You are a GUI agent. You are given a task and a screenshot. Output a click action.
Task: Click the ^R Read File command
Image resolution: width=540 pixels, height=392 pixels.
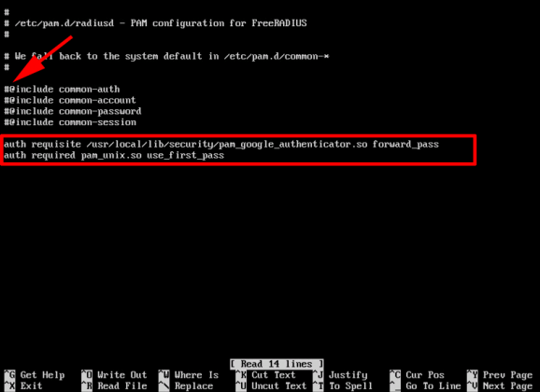point(114,385)
